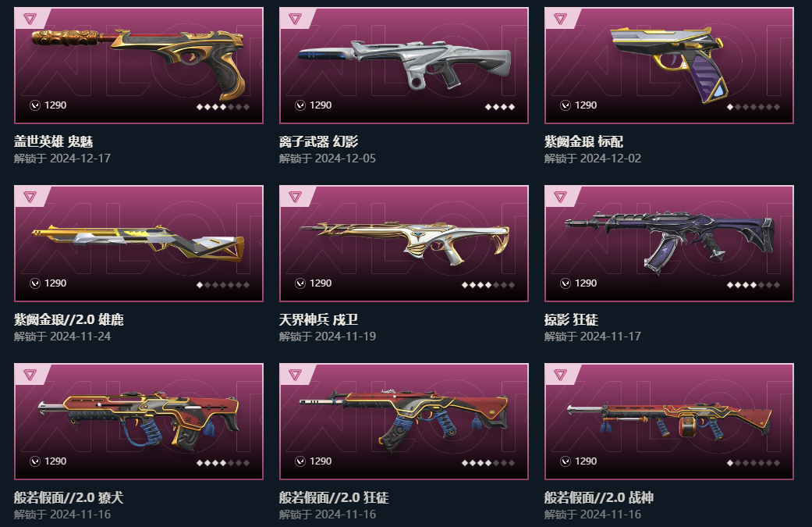Click the 般若假面//2.0 獠犬 skin title

click(69, 497)
